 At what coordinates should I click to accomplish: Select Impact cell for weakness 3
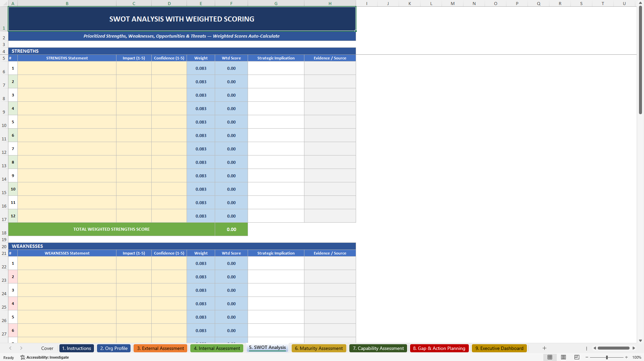point(134,290)
